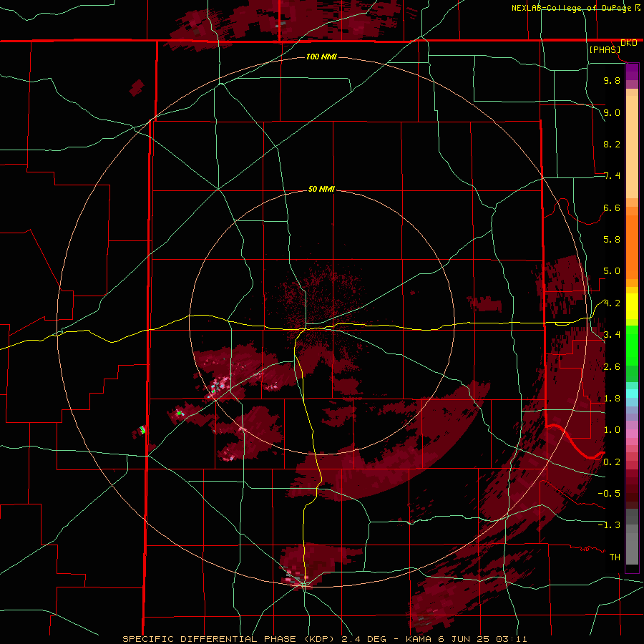Screen dimensions: 644x644
Task: Click the -1.3 scale label
Action: 609,525
